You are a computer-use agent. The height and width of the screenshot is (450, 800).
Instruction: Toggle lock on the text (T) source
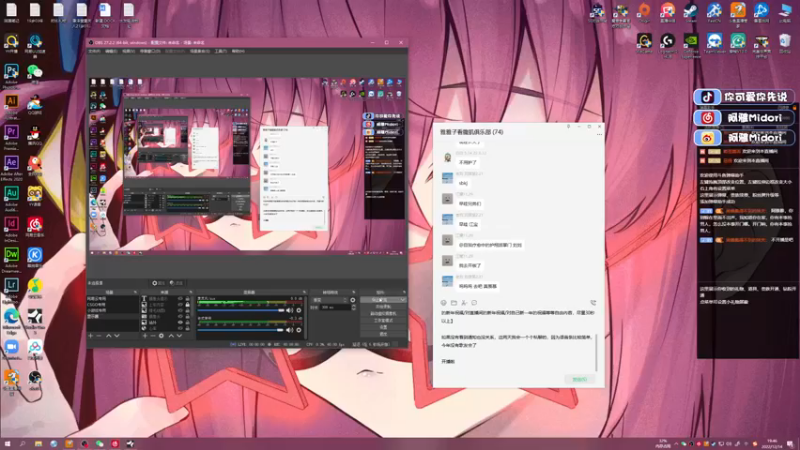(x=187, y=298)
